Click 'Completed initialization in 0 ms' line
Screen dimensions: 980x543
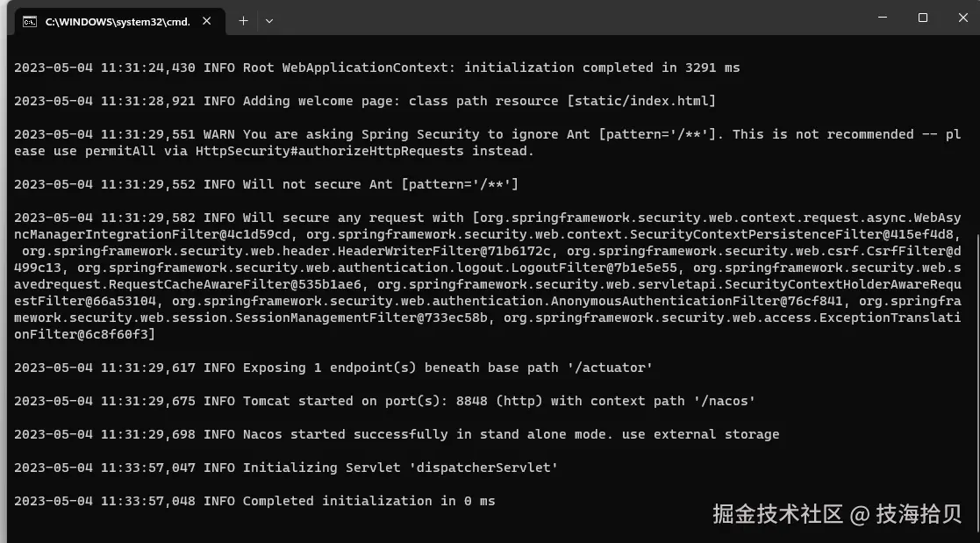coord(368,501)
